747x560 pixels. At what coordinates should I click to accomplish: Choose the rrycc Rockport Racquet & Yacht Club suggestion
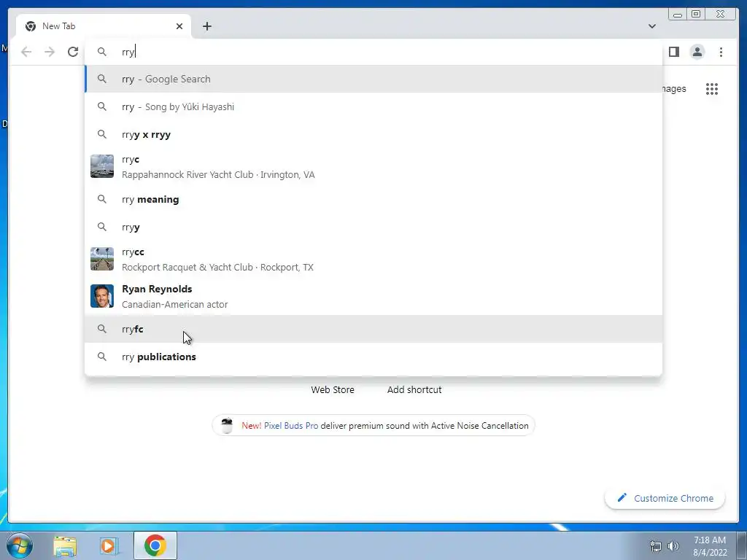pos(373,260)
